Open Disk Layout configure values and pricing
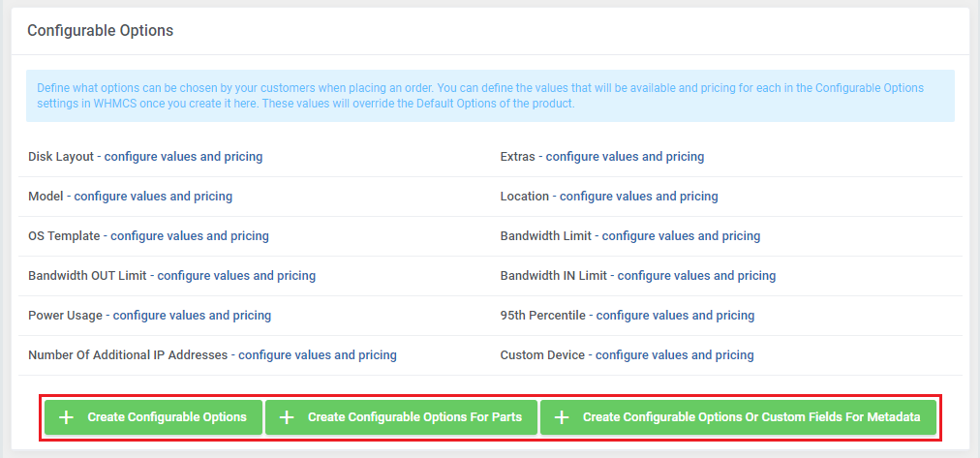The height and width of the screenshot is (458, 980). [x=183, y=156]
